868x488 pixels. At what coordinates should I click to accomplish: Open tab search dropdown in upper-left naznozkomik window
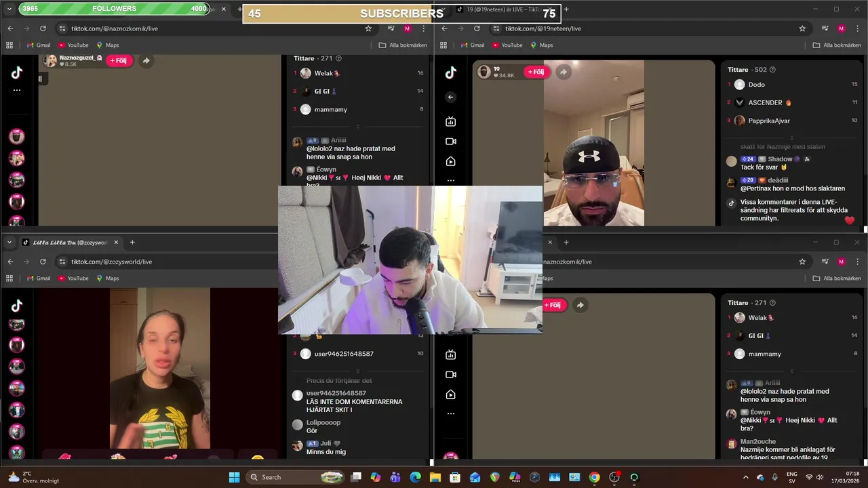(x=9, y=9)
